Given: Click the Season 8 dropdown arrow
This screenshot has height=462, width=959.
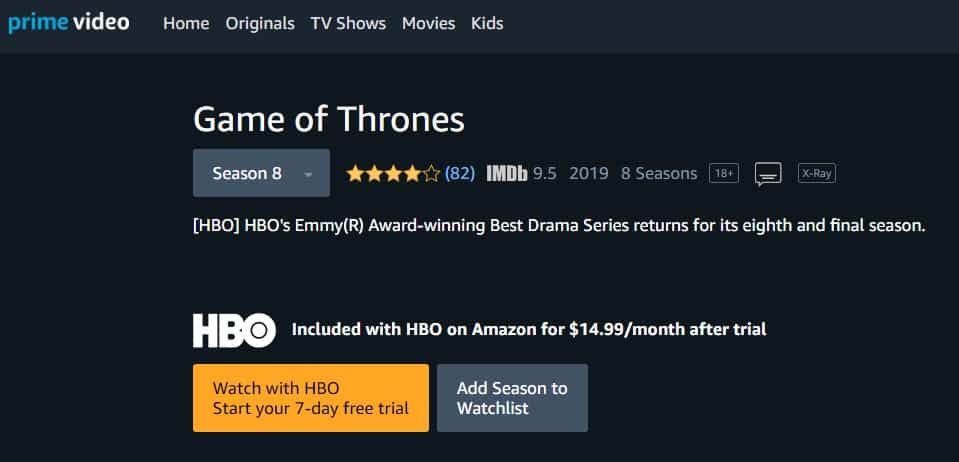Looking at the screenshot, I should click(308, 174).
